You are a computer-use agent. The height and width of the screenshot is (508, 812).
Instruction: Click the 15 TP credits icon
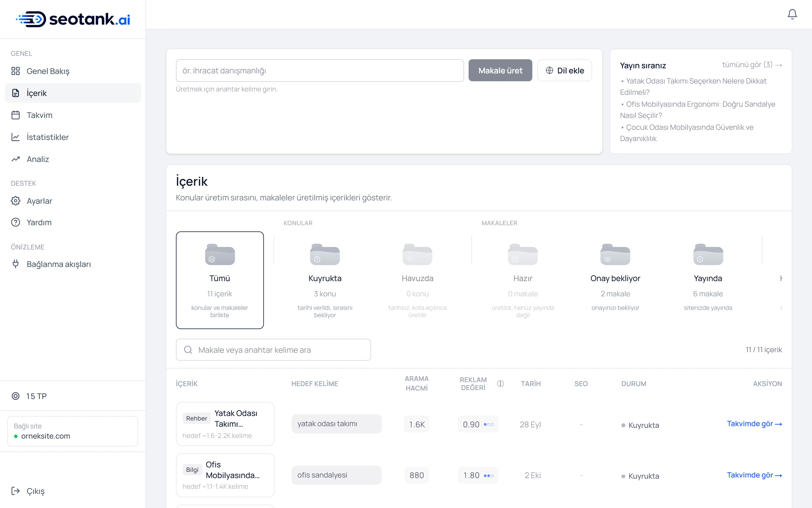(x=16, y=396)
